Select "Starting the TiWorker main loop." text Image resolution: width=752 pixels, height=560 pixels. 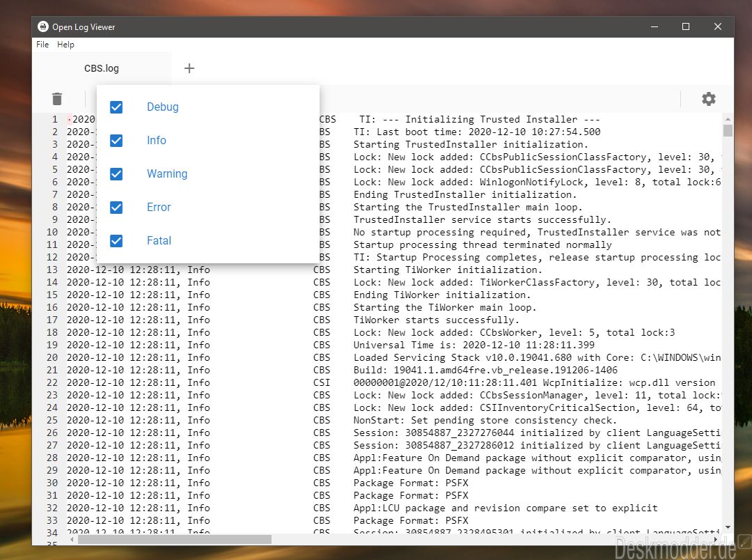coord(445,307)
